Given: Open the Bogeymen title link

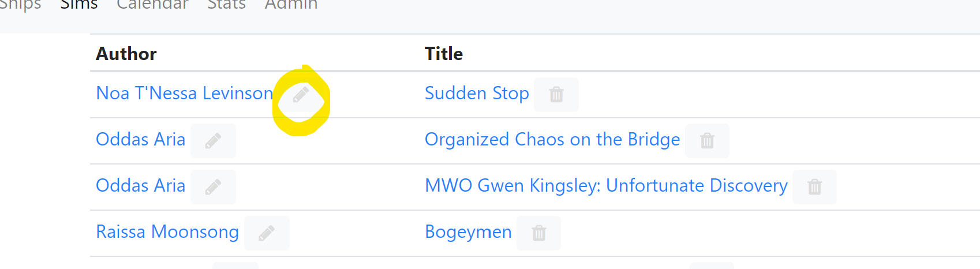Looking at the screenshot, I should pyautogui.click(x=468, y=231).
